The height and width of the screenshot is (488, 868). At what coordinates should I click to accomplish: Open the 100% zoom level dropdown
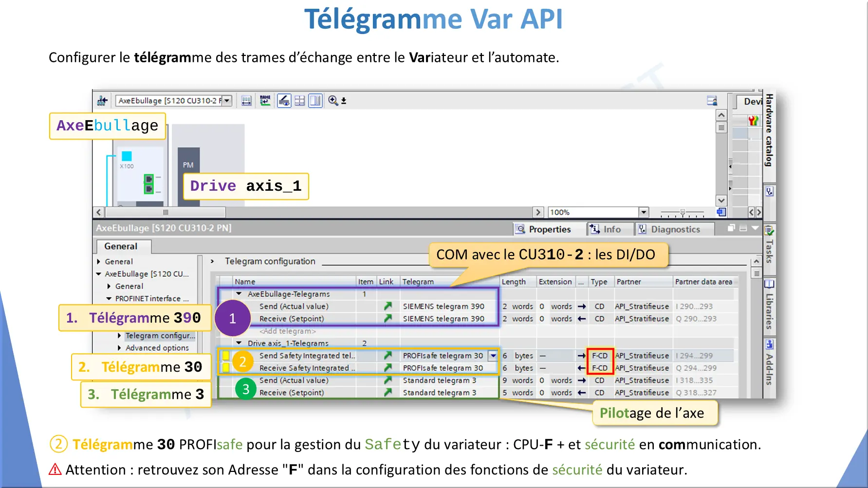[644, 212]
